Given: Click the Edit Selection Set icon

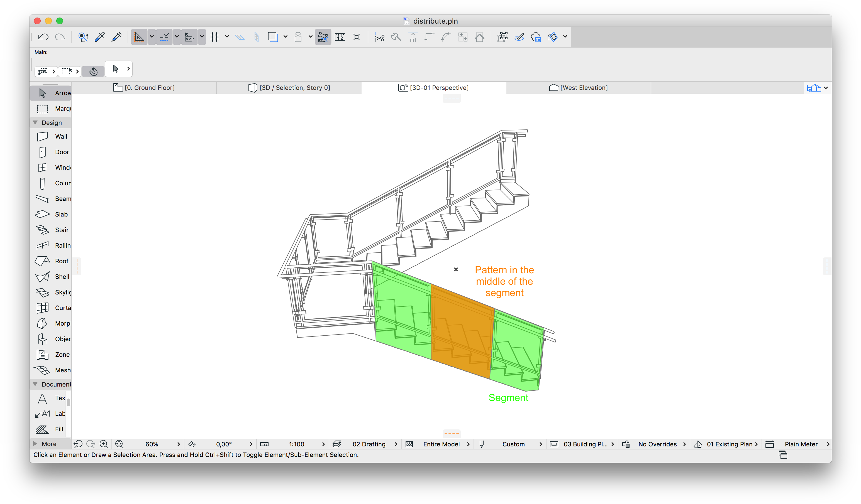Looking at the screenshot, I should coord(502,37).
